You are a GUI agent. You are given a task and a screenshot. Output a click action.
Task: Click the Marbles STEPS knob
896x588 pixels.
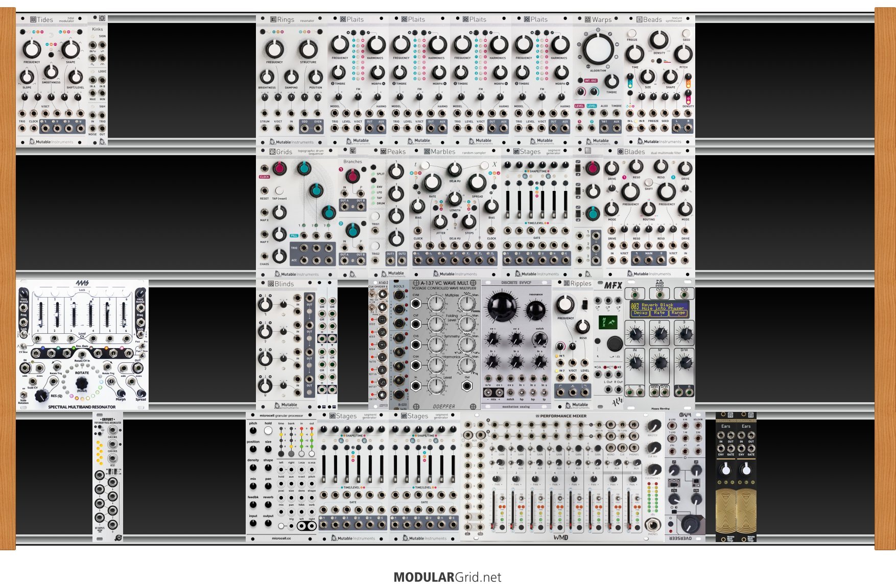click(469, 222)
